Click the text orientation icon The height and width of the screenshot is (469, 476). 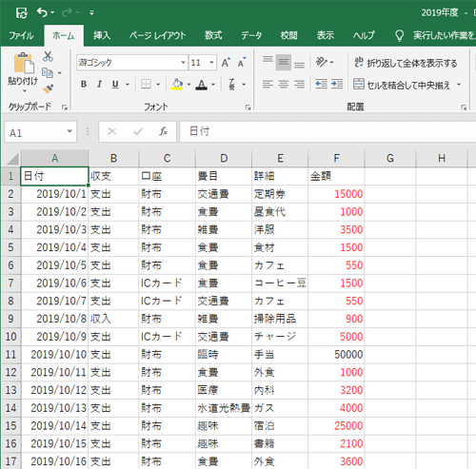[321, 62]
